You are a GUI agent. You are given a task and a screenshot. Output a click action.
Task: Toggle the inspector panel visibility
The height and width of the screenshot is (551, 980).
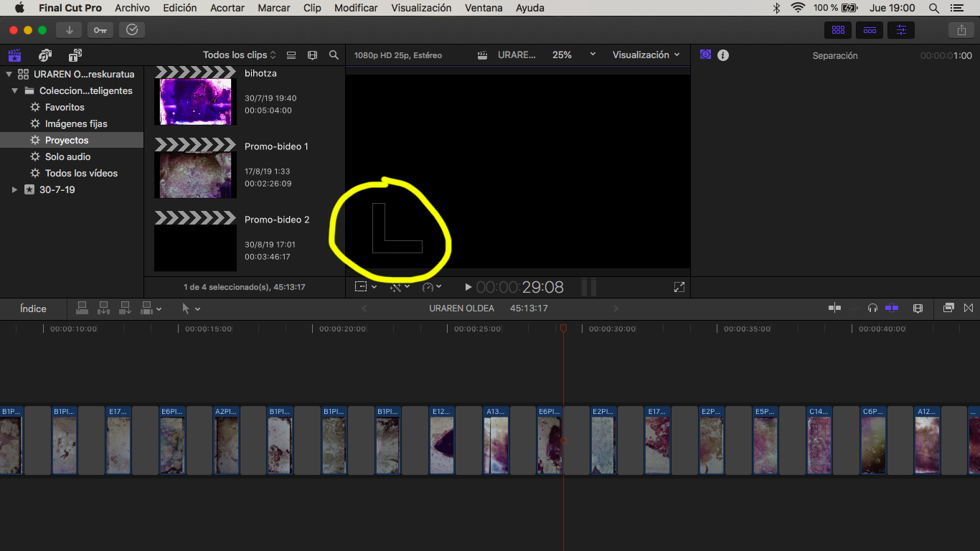(901, 30)
